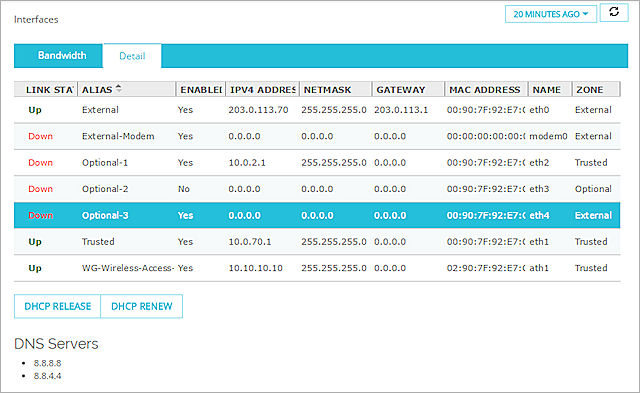Click interface name eth3
Screen dimensions: 640x393
point(539,189)
